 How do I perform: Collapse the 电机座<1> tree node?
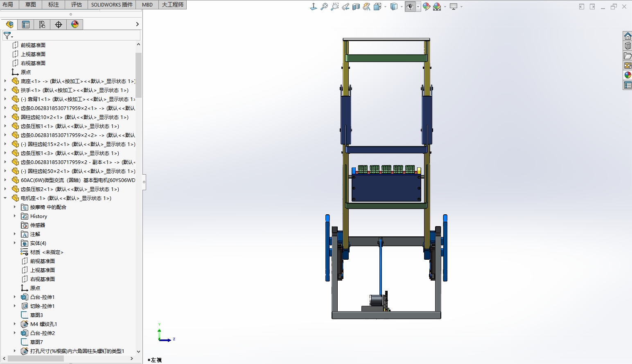5,198
